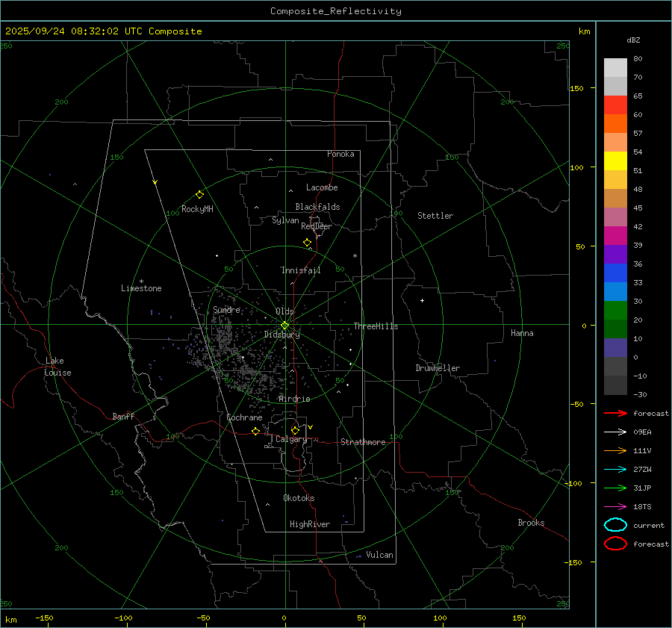Select the cyan current ellipse icon
The image size is (672, 628).
point(615,525)
